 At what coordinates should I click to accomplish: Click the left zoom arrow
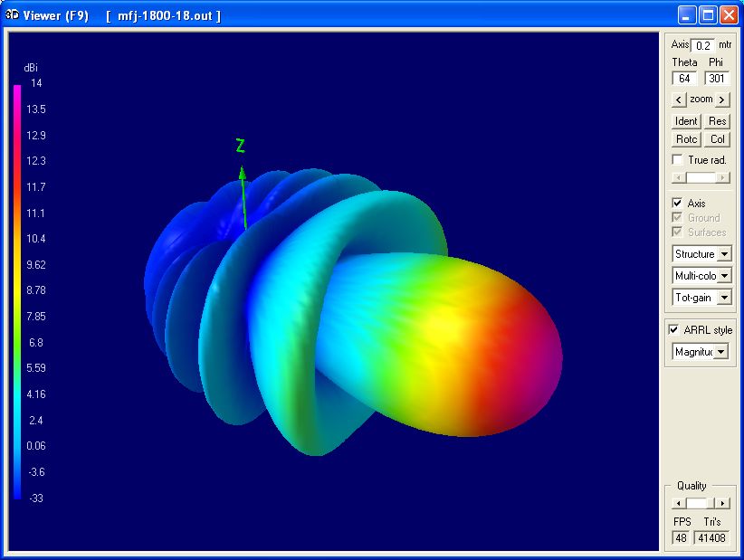[678, 100]
